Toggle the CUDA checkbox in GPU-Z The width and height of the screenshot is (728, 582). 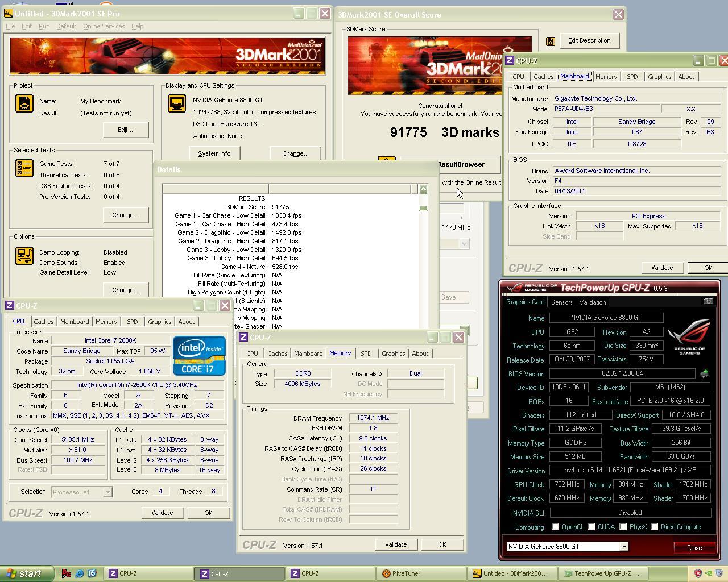(591, 527)
